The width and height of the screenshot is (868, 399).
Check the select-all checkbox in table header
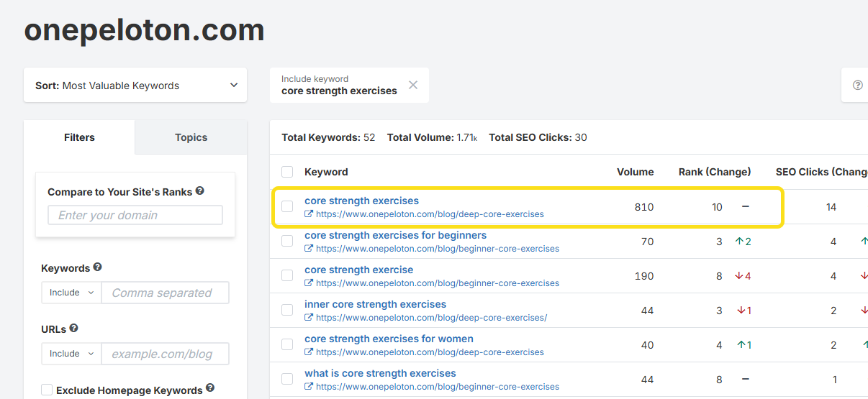(x=287, y=172)
